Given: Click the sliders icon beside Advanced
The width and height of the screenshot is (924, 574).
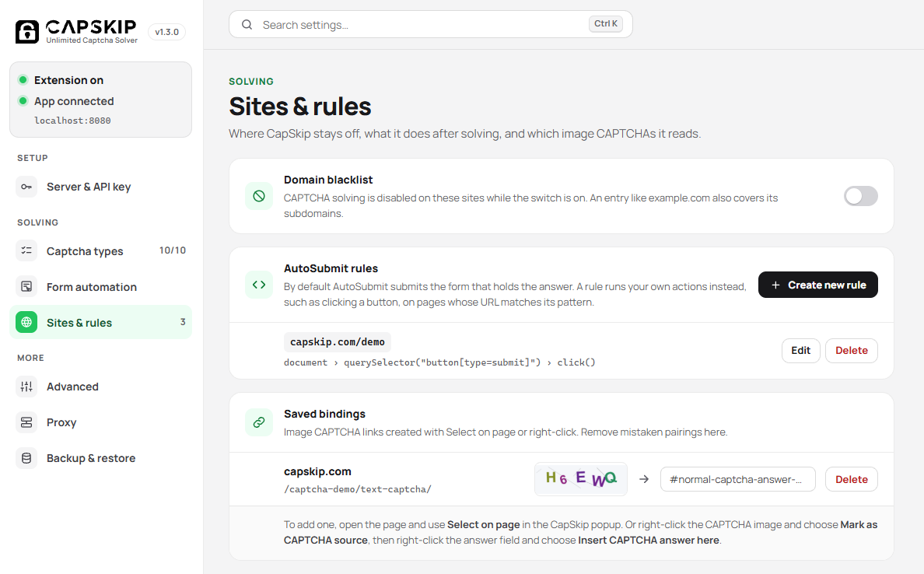Looking at the screenshot, I should pyautogui.click(x=26, y=387).
